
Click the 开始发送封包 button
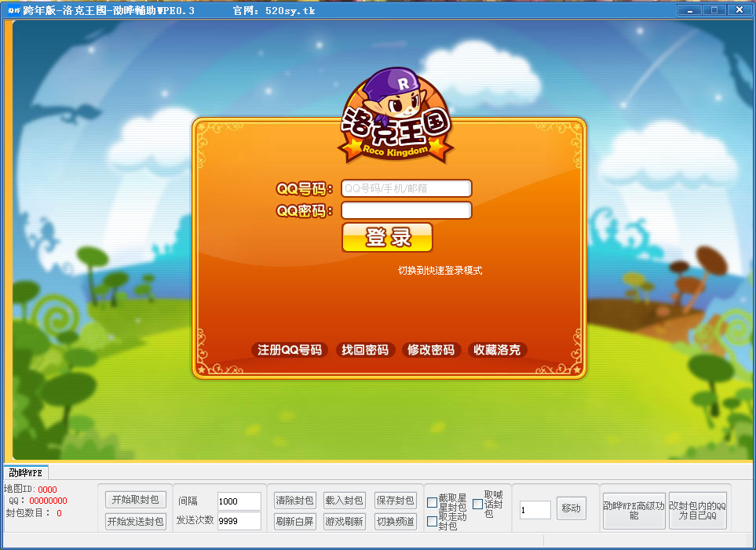(x=136, y=522)
